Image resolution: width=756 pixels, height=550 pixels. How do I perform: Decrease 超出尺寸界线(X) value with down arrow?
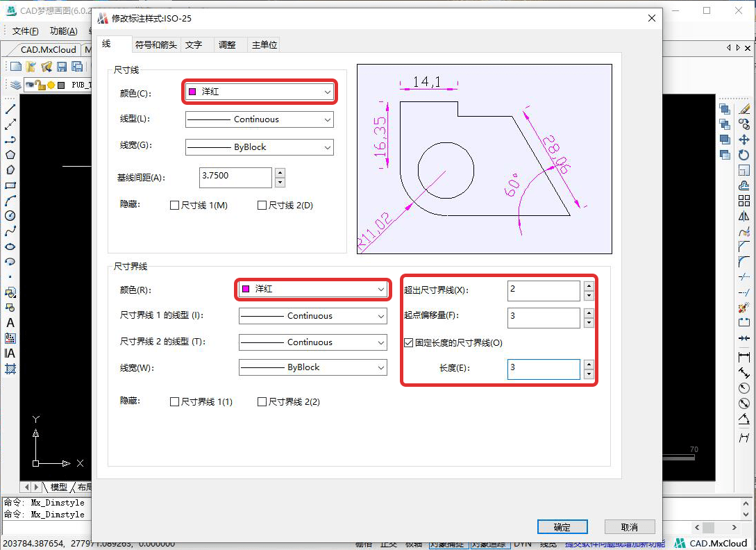pos(589,296)
